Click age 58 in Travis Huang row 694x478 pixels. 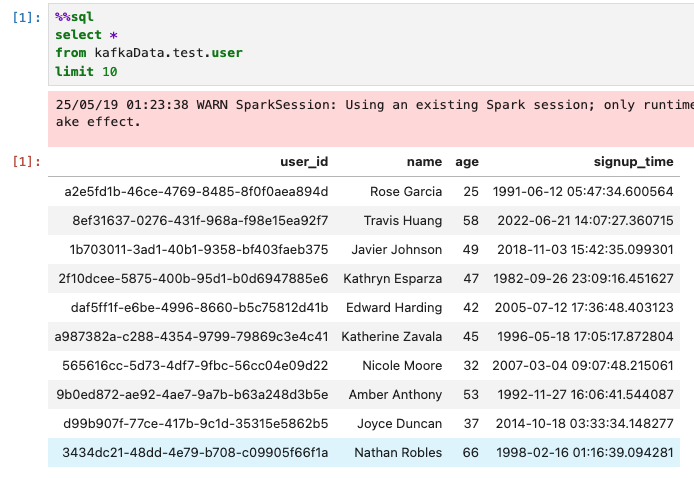click(471, 220)
